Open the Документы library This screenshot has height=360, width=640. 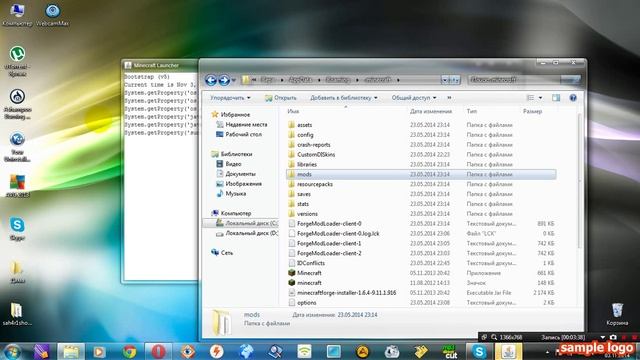[x=240, y=174]
